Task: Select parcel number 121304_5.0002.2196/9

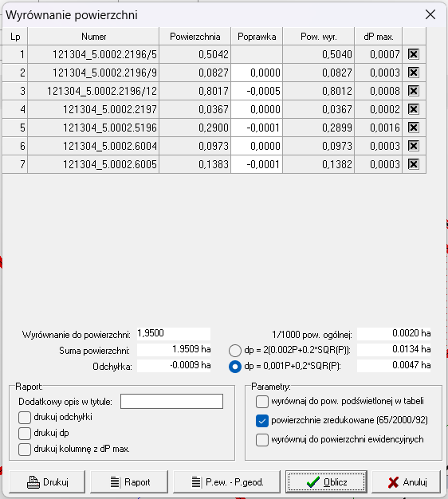Action: (93, 73)
